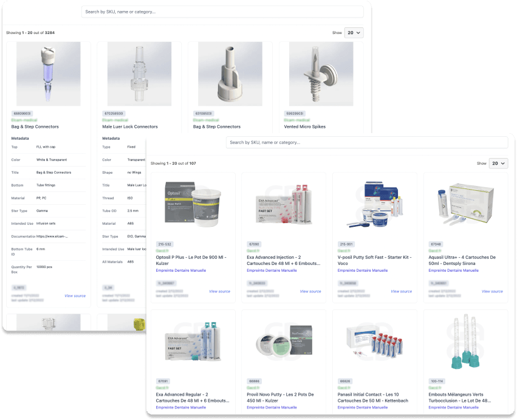Open the Show 20 dropdown in back window
The image size is (517, 420).
tap(354, 33)
